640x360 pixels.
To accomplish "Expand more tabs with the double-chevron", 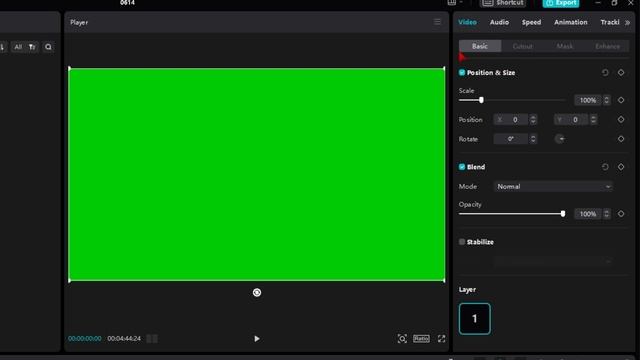I will tap(627, 22).
